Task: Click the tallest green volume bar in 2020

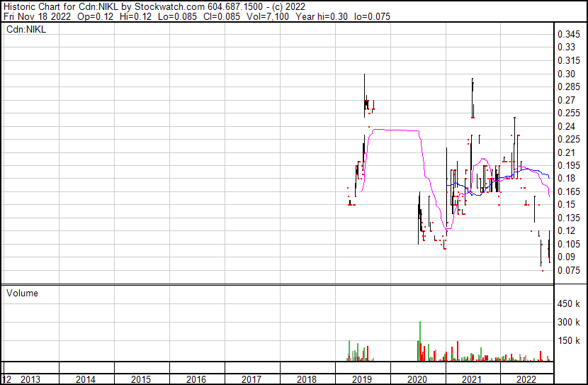Action: [x=419, y=340]
